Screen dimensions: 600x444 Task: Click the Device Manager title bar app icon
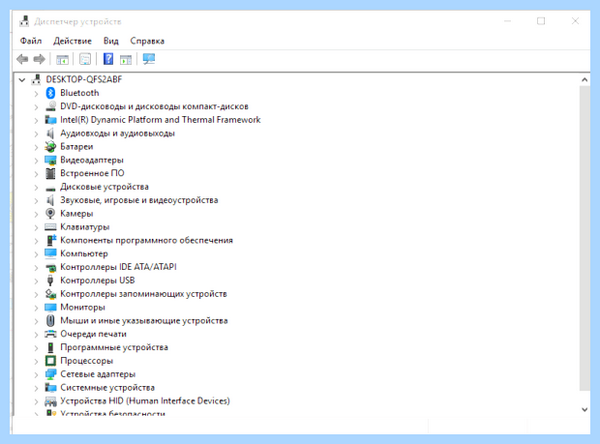(24, 21)
